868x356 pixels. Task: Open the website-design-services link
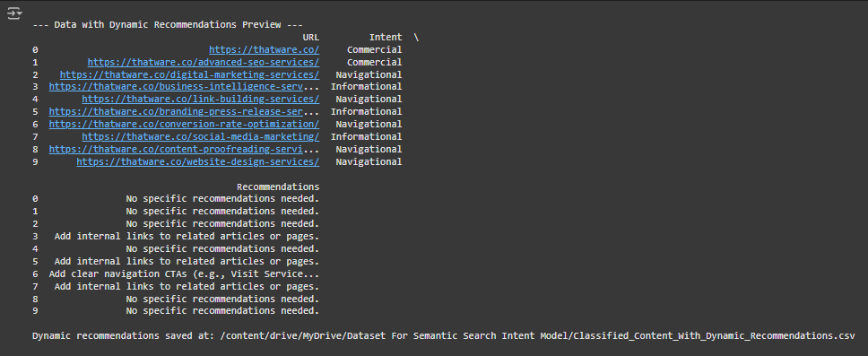tap(197, 162)
